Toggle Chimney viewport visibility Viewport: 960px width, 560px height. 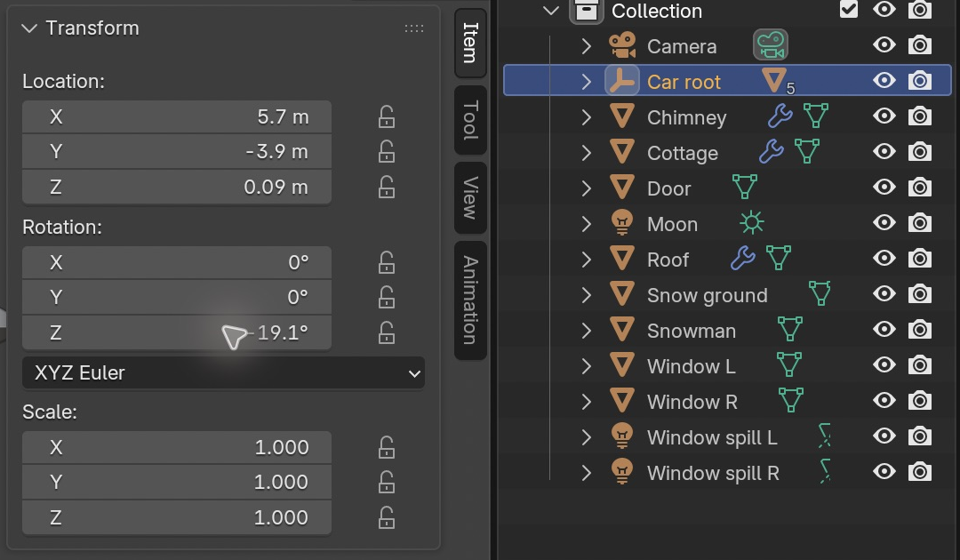[884, 116]
